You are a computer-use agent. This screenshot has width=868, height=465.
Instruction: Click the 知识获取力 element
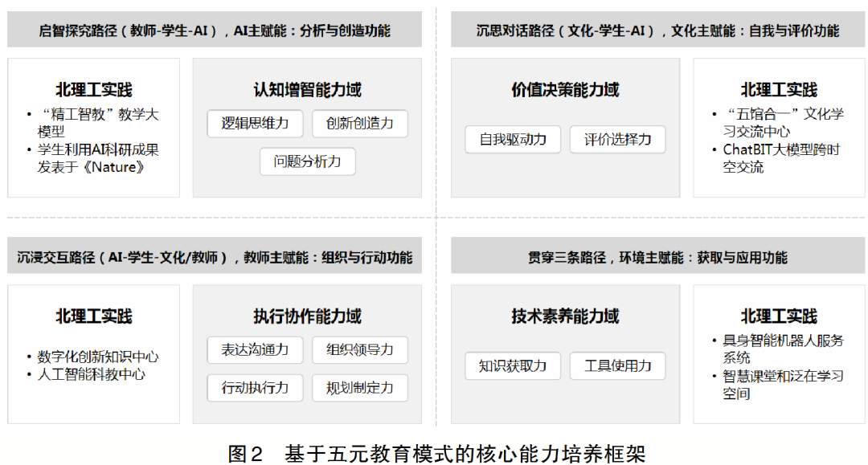pyautogui.click(x=512, y=365)
